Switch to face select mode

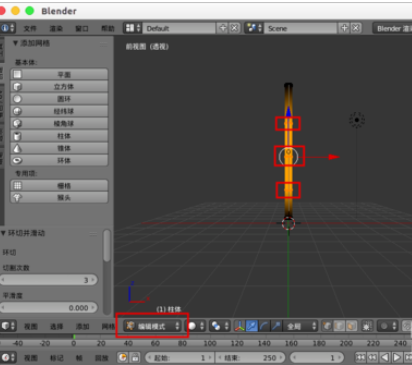351,326
